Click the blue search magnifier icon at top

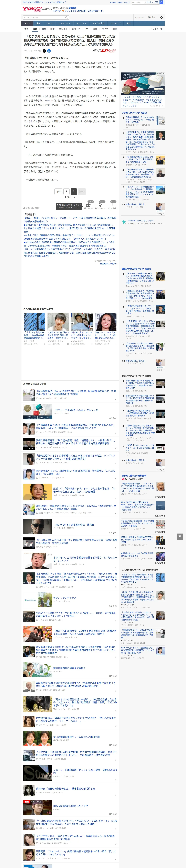pos(161,2)
